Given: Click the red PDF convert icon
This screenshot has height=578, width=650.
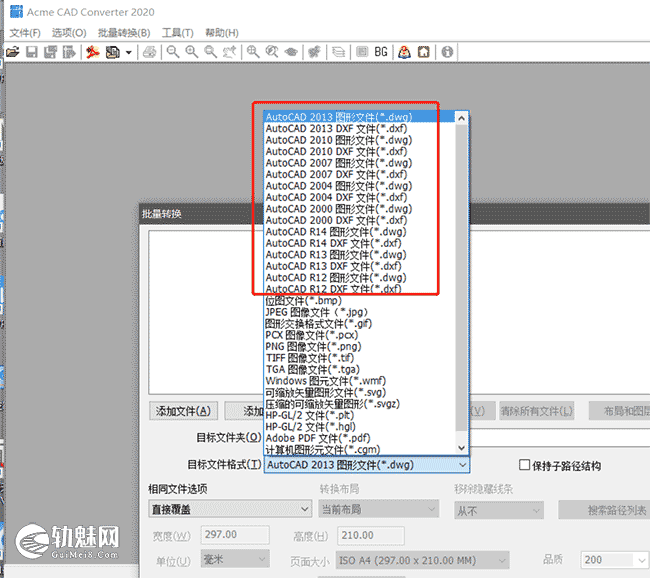Looking at the screenshot, I should (92, 52).
